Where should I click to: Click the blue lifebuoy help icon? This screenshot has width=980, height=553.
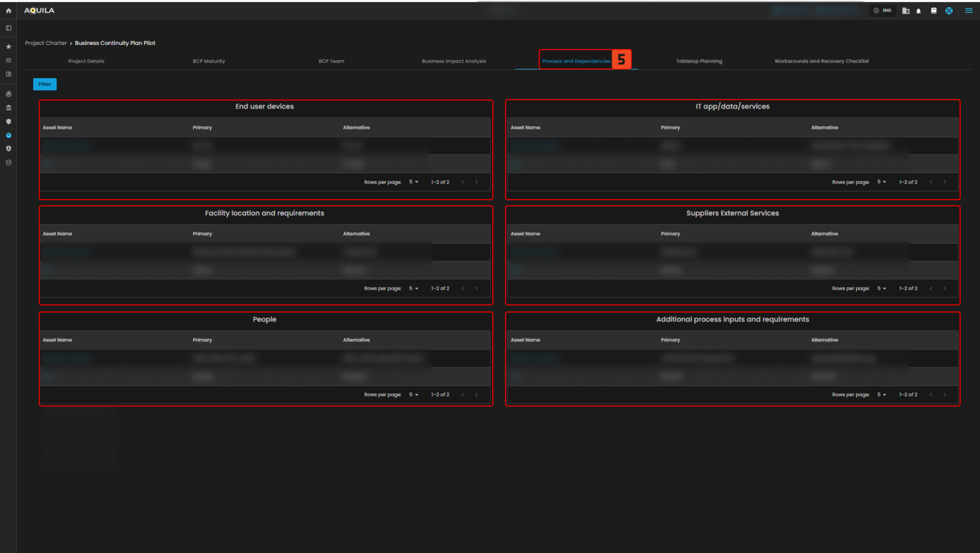click(x=949, y=10)
